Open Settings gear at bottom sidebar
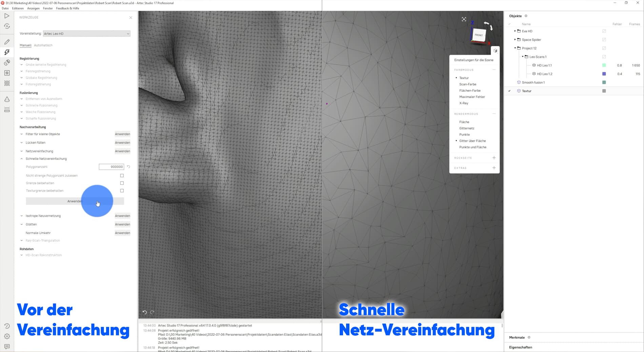 point(6,336)
